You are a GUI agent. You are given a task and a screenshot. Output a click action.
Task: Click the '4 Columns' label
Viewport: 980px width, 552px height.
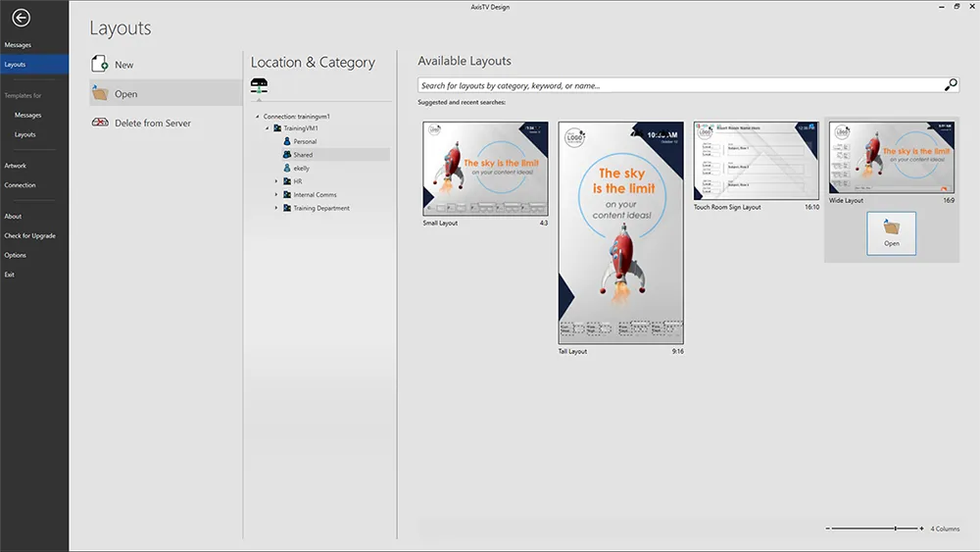(945, 528)
